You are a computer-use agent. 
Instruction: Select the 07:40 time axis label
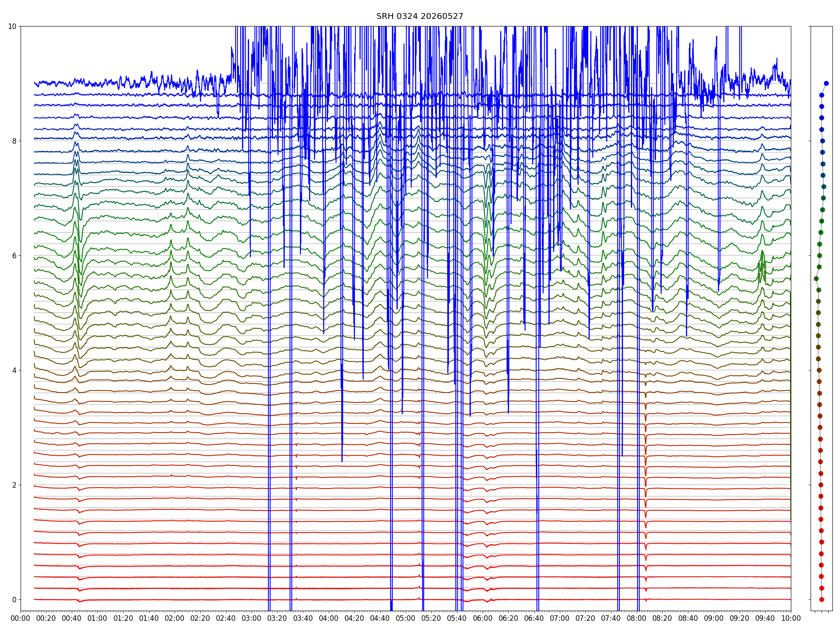(611, 619)
